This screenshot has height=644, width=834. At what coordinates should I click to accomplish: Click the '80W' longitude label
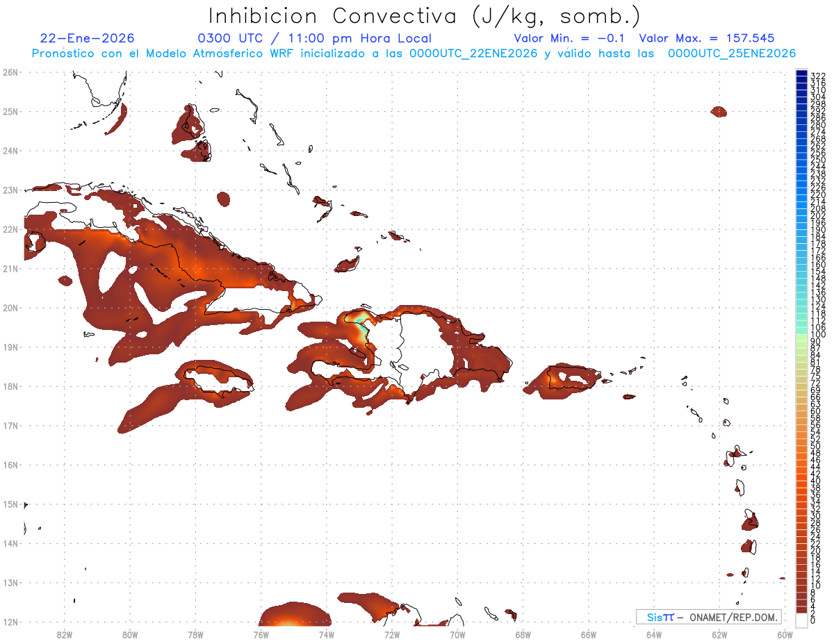(x=130, y=634)
